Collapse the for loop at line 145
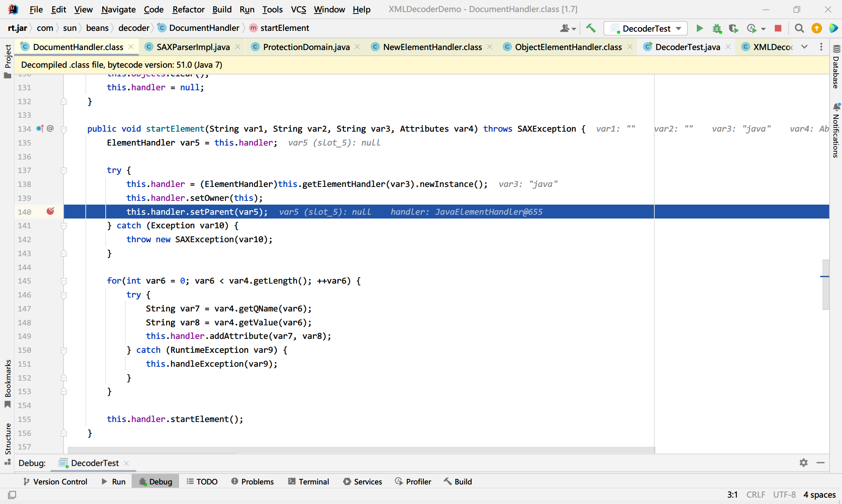This screenshot has height=504, width=842. tap(64, 281)
